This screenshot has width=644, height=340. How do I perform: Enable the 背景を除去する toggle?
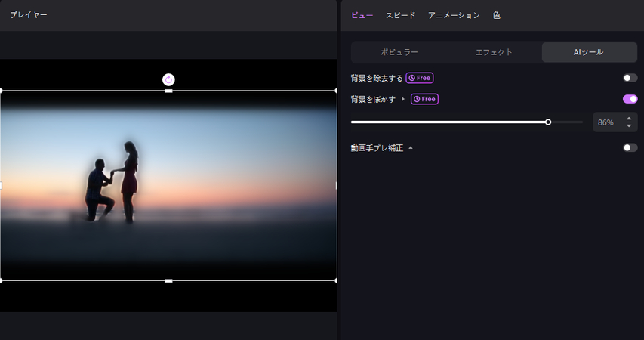pyautogui.click(x=630, y=78)
